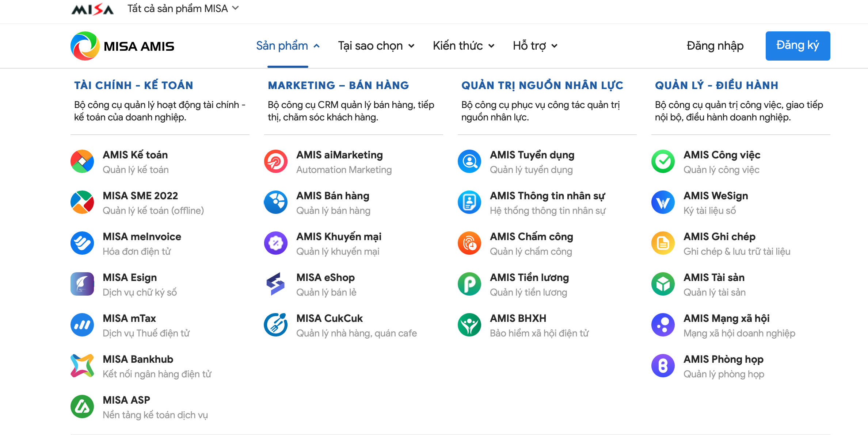Click 'Bảo hiểm xã hội điện tử' text

pos(539,333)
